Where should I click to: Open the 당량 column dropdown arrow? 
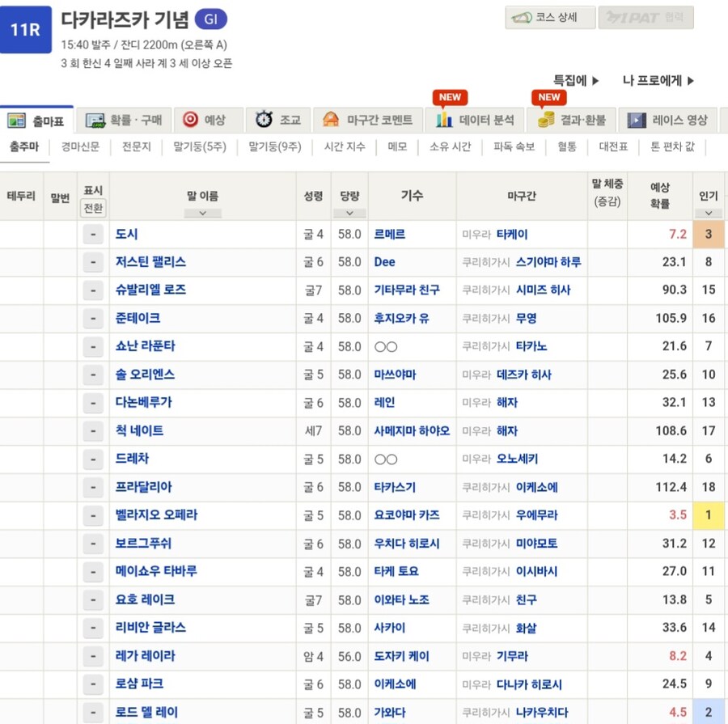[349, 212]
